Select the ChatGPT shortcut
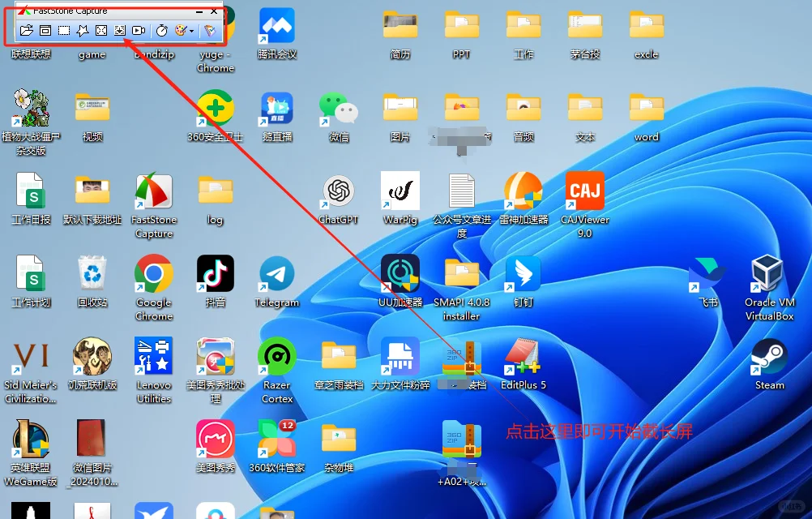This screenshot has width=812, height=519. click(x=339, y=199)
